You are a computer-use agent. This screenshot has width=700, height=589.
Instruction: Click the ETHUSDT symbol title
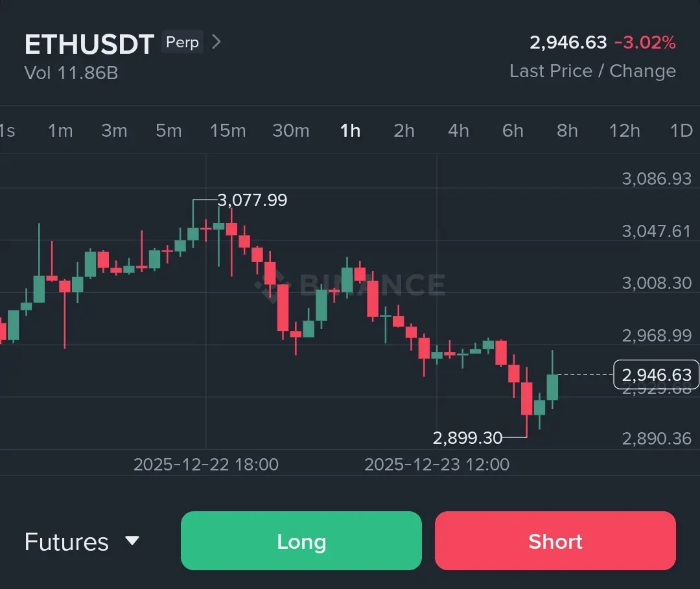89,44
